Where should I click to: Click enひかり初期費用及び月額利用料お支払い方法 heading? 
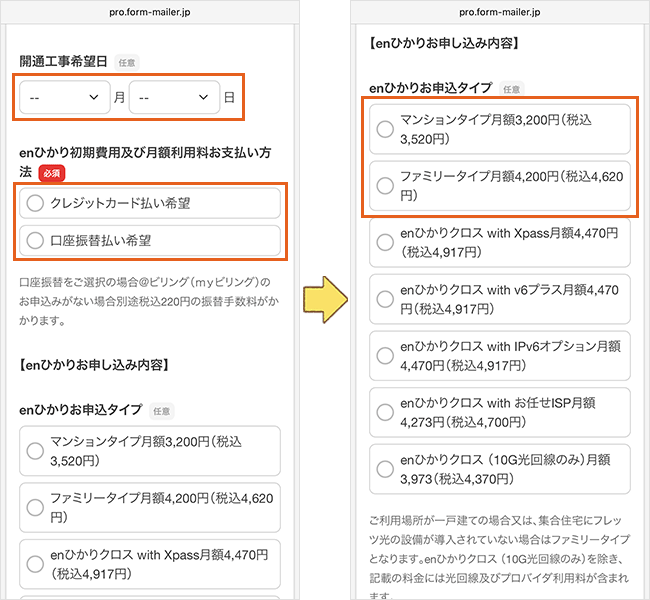(145, 162)
